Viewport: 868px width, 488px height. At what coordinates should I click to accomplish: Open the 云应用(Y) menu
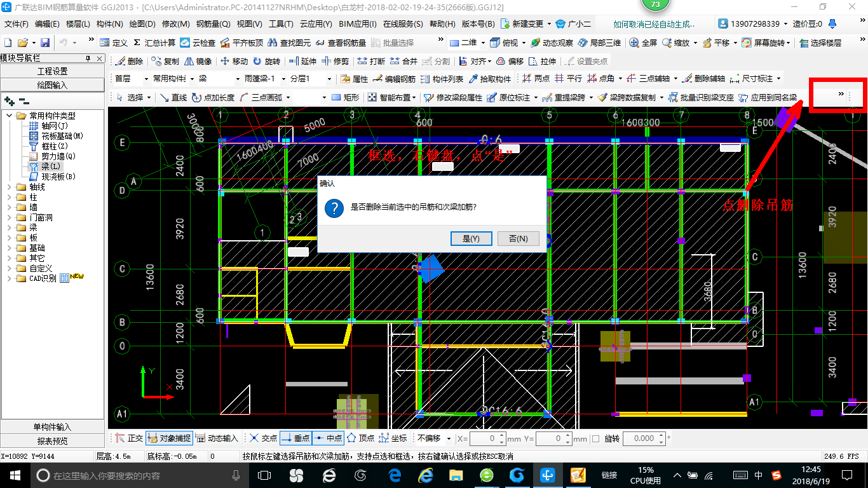coord(316,24)
